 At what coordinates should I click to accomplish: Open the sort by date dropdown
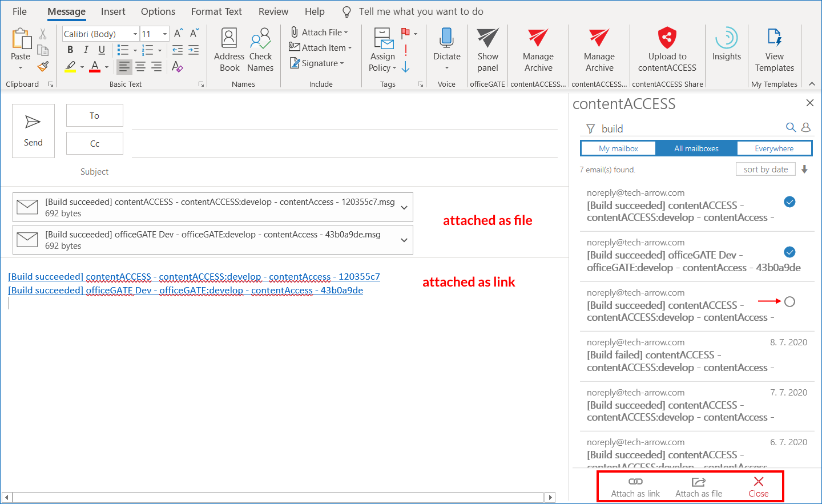(765, 170)
